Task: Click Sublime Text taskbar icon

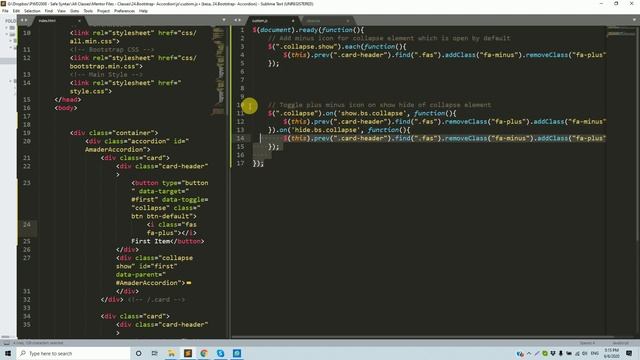Action: point(188,353)
